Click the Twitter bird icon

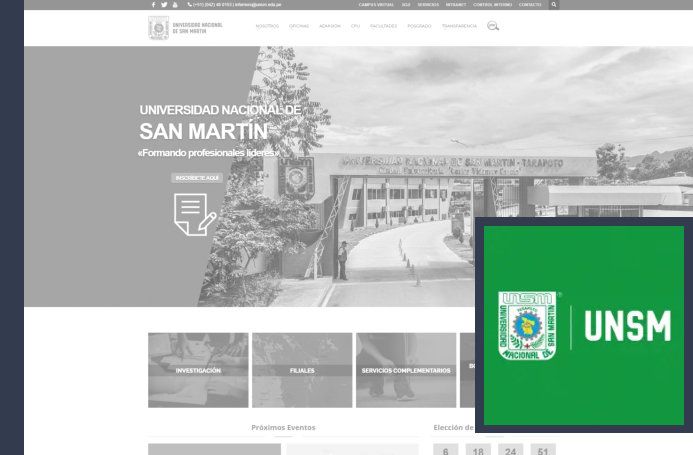[x=164, y=5]
